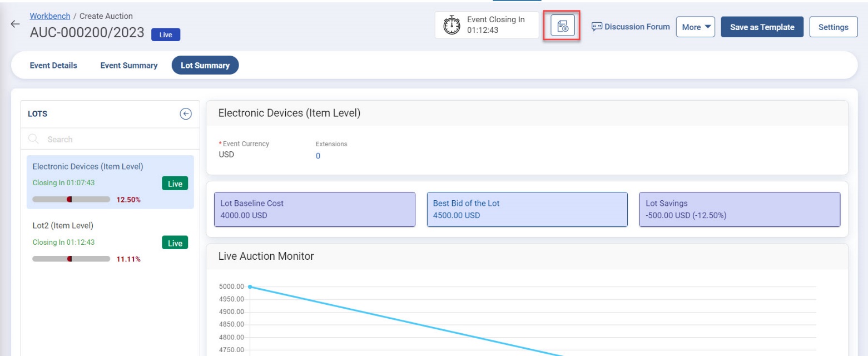This screenshot has width=868, height=356.
Task: Click the Best Bid of the Lot card
Action: point(527,209)
